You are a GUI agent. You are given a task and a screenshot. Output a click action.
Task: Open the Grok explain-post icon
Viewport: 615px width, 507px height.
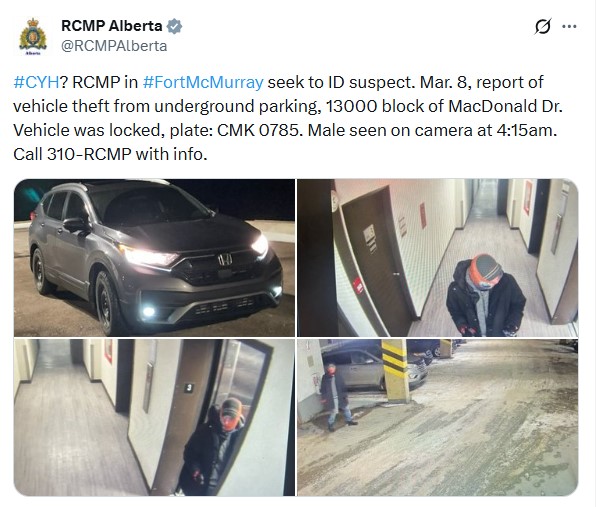(x=543, y=26)
